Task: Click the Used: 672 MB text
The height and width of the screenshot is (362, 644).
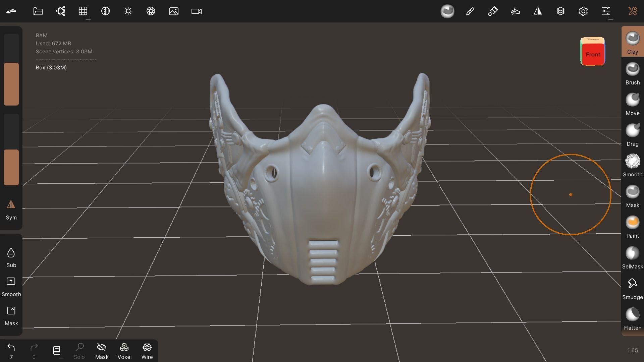Action: coord(53,44)
